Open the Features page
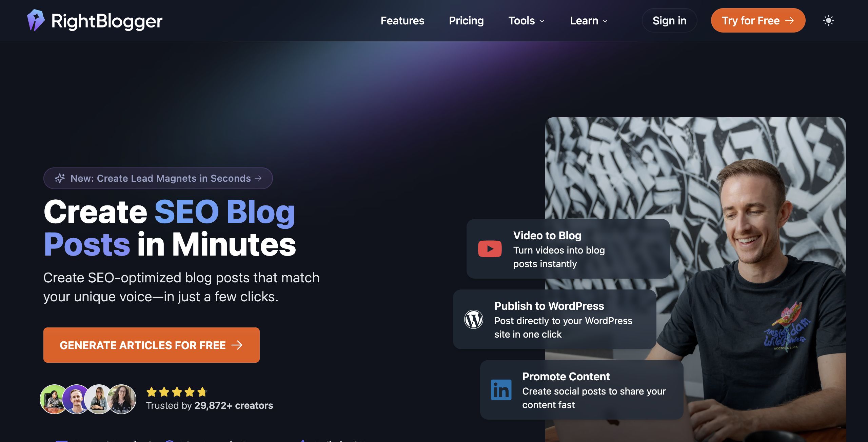 click(x=402, y=21)
